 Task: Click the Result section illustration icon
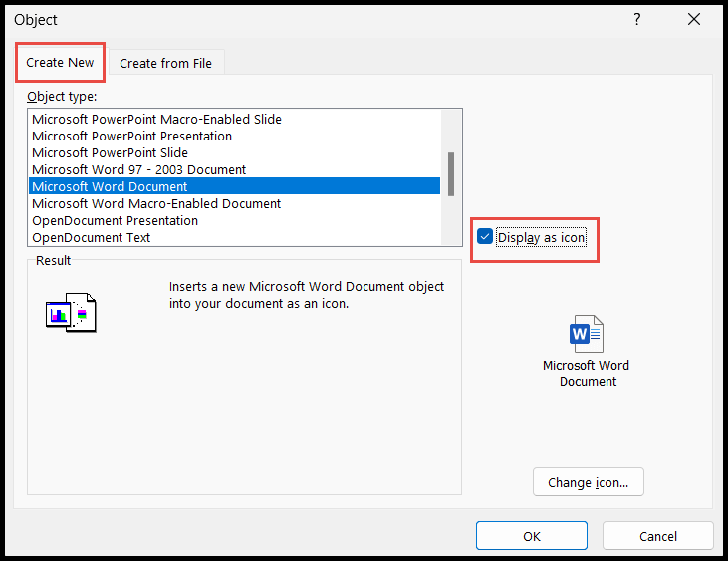pos(71,313)
